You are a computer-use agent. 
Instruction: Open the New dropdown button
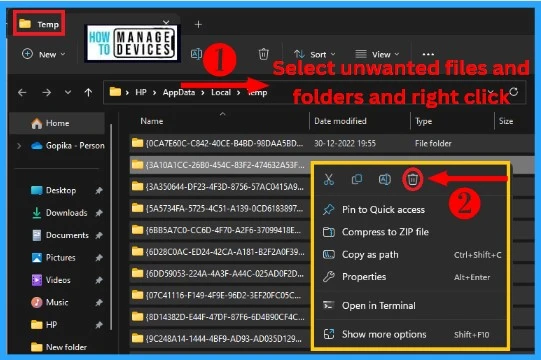[43, 54]
